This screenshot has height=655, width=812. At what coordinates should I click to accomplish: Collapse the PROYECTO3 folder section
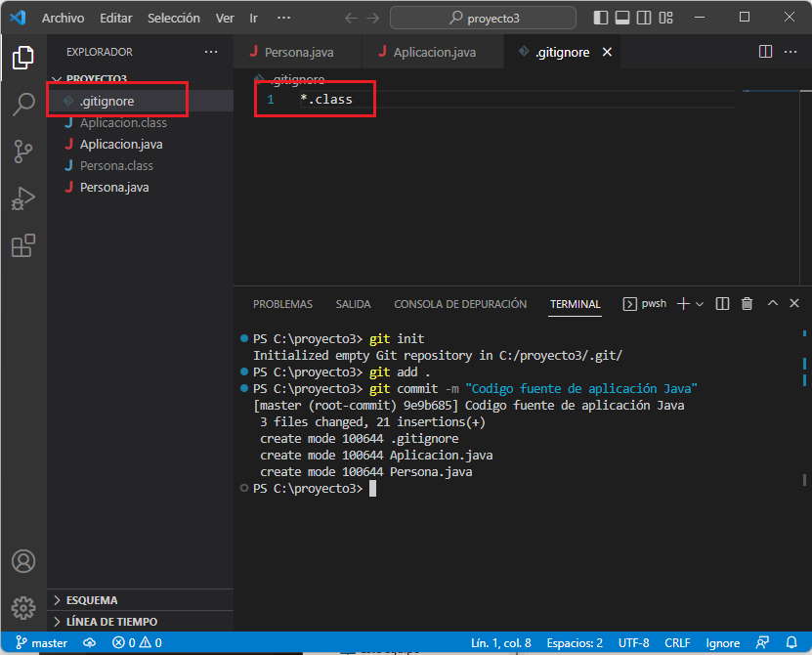(x=97, y=78)
